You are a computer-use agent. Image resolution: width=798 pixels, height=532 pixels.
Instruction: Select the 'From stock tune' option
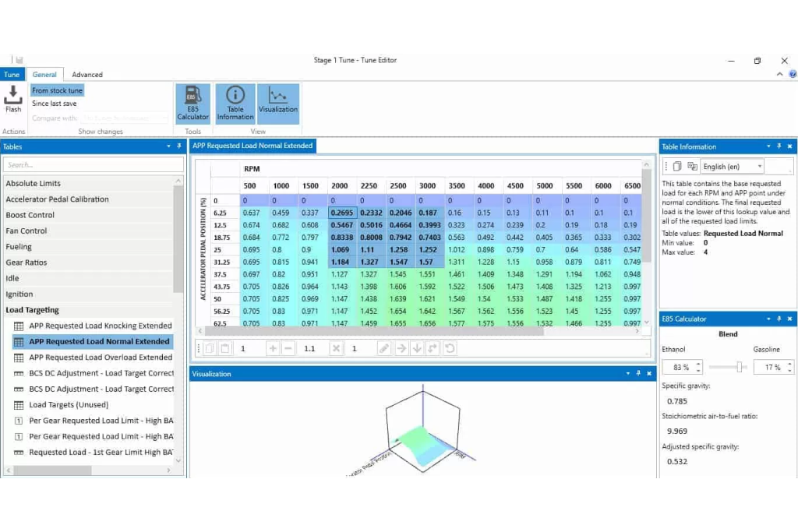(x=57, y=90)
